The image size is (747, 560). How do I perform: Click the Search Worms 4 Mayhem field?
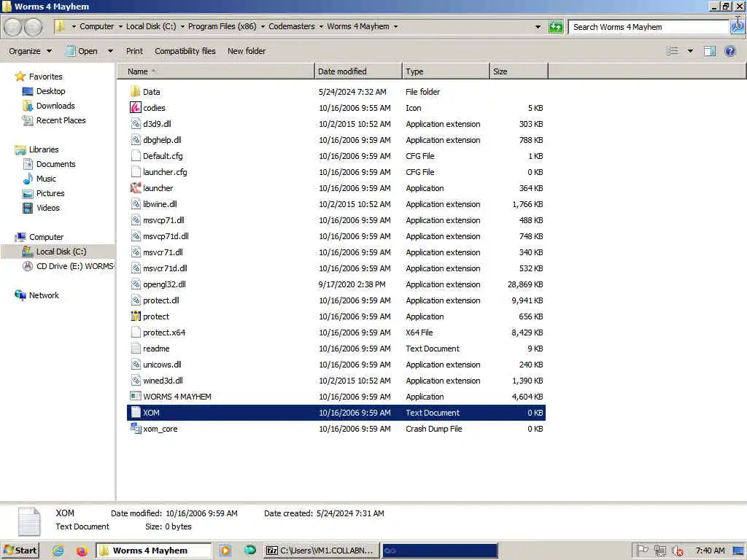[x=649, y=27]
